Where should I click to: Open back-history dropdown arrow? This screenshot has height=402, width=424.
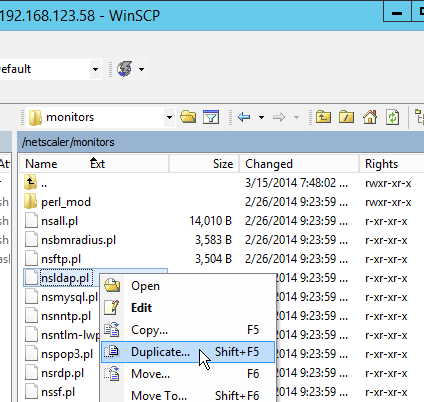point(261,117)
